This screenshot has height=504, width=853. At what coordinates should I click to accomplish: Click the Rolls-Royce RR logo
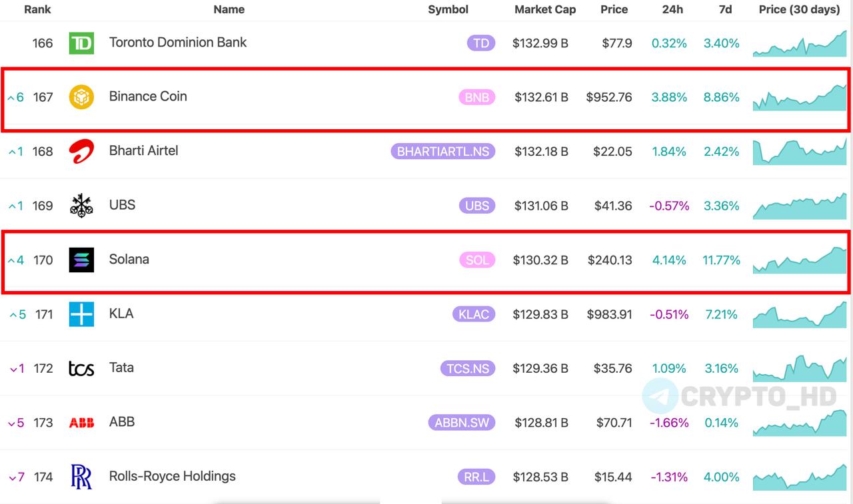coord(81,477)
